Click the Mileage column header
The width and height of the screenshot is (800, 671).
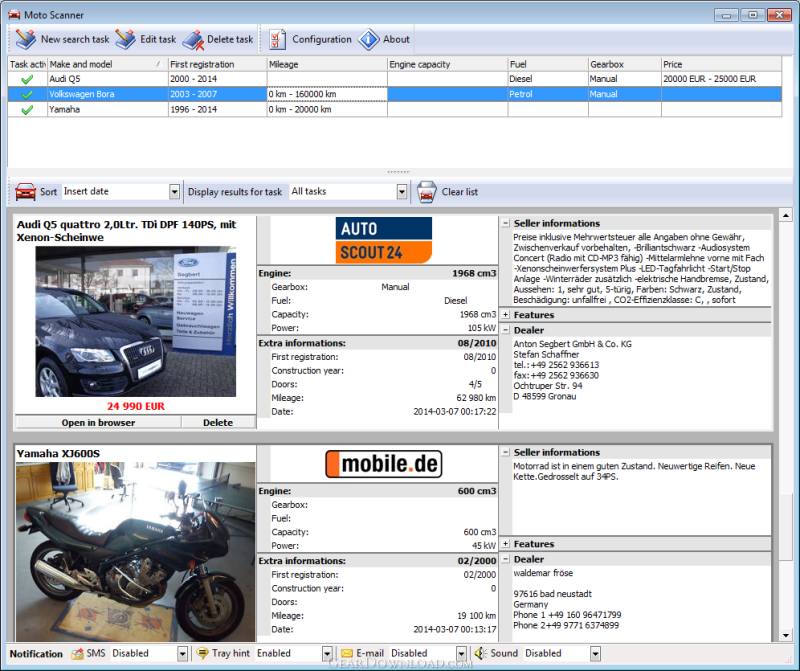327,64
